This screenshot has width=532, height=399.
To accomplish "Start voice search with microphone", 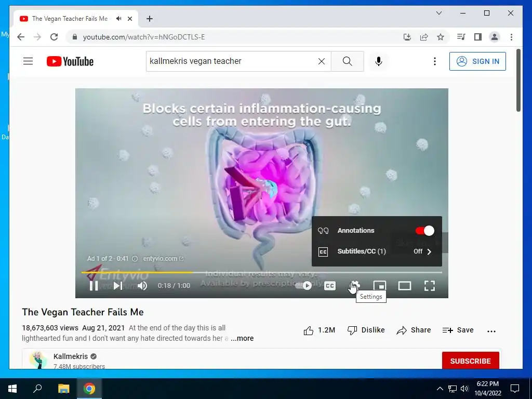I will point(379,61).
